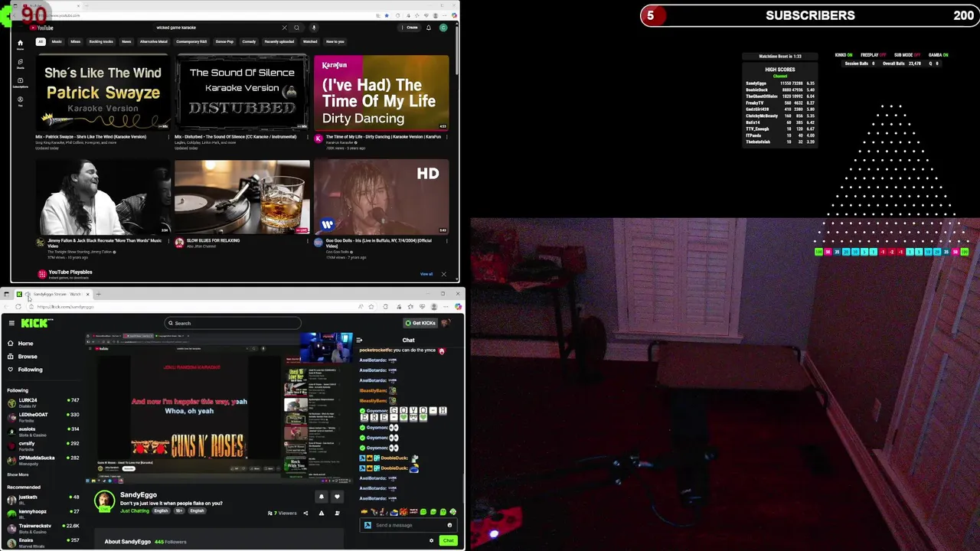Collapse the Kick chat panel

point(359,340)
